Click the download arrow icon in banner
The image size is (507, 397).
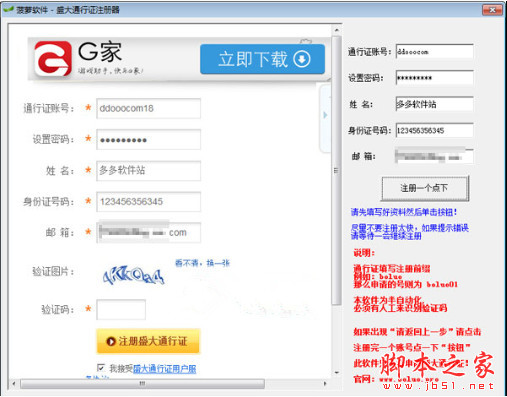point(302,59)
